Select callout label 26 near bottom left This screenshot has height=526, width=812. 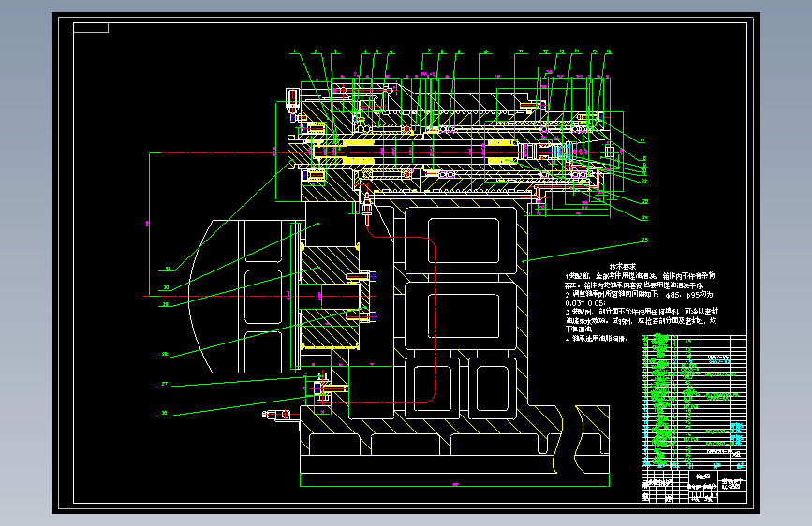[165, 413]
